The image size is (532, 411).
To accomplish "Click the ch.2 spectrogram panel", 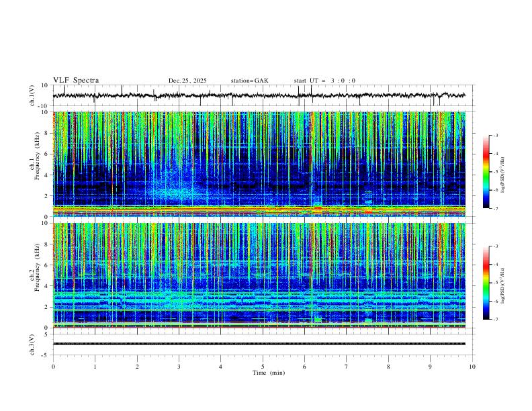I will [x=259, y=275].
